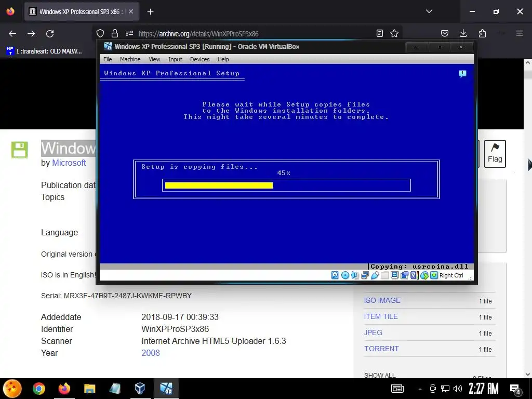Open the transheart OLD MALW bookmark
The image size is (532, 399).
pyautogui.click(x=44, y=51)
